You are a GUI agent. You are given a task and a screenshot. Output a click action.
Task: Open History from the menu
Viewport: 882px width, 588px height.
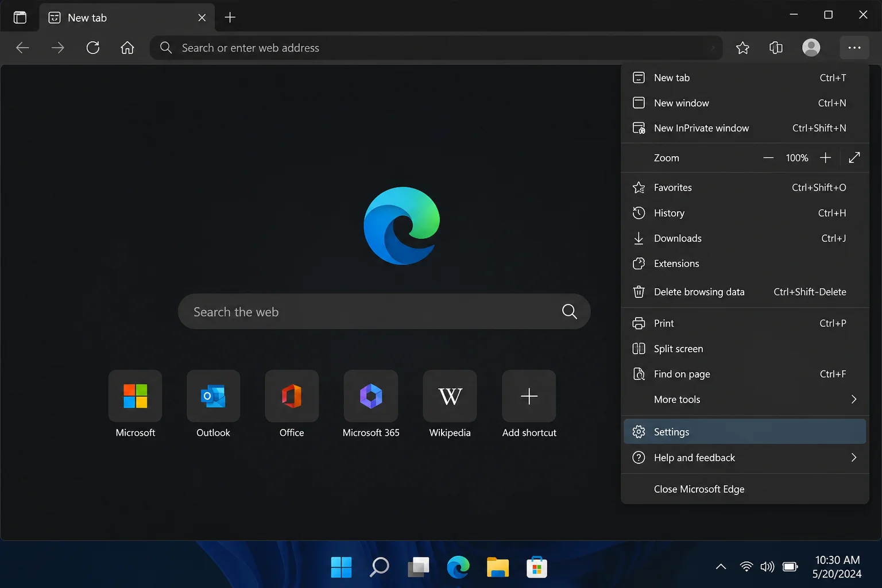click(745, 213)
